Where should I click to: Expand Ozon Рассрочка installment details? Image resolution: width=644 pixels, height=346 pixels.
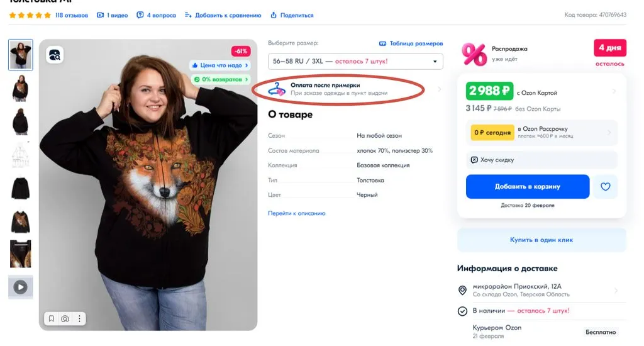pos(609,133)
